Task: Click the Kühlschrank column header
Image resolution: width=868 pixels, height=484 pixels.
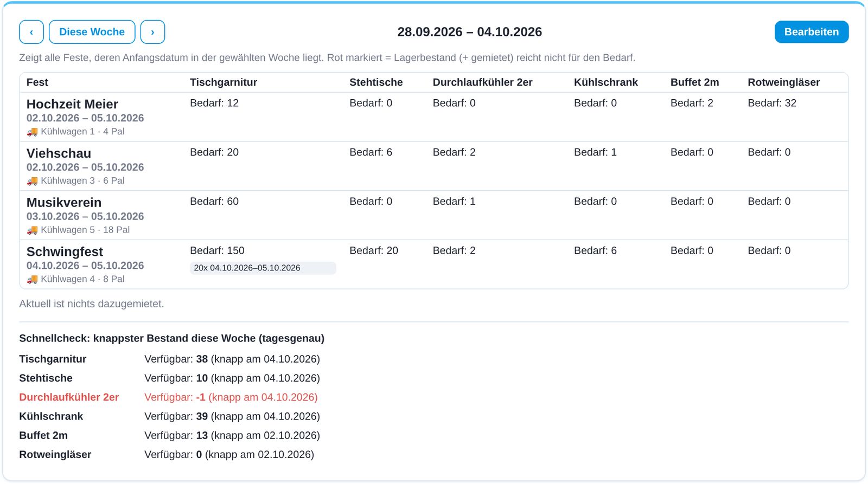Action: pyautogui.click(x=606, y=82)
